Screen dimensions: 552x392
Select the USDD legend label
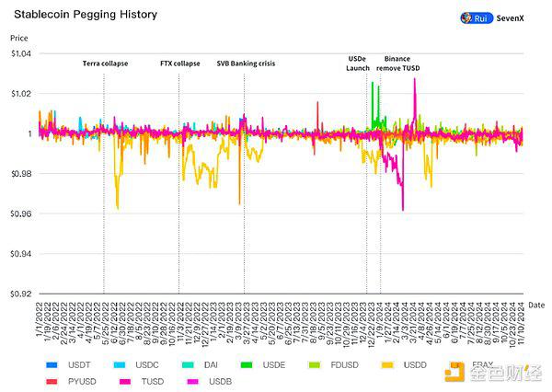[415, 365]
